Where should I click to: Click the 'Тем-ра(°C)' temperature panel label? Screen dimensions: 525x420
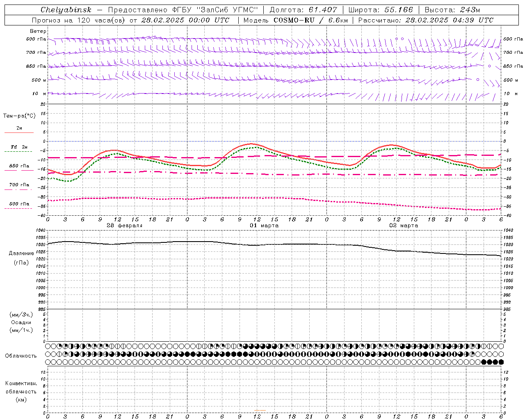(19, 116)
